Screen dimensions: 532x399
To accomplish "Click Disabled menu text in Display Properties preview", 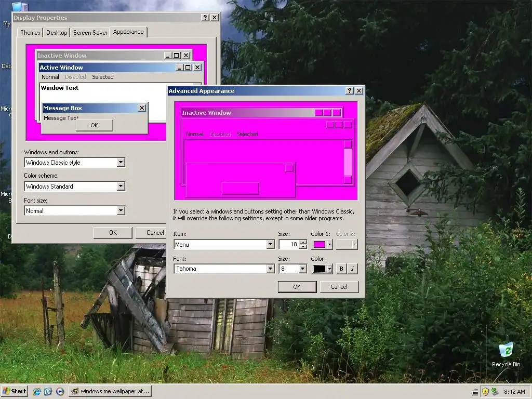I will tap(75, 77).
